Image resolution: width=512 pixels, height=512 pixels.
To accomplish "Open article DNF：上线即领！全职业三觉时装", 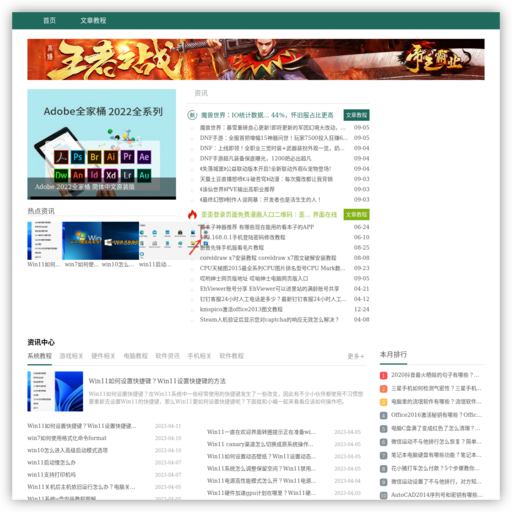I will (272, 148).
